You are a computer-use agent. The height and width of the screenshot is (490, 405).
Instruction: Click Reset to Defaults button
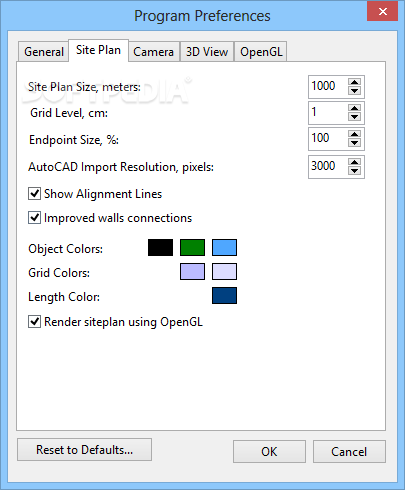84,450
